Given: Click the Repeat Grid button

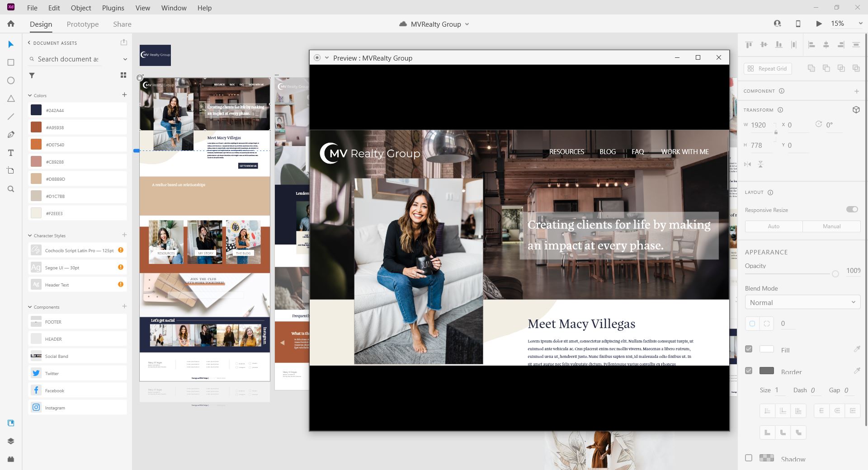Looking at the screenshot, I should point(768,69).
